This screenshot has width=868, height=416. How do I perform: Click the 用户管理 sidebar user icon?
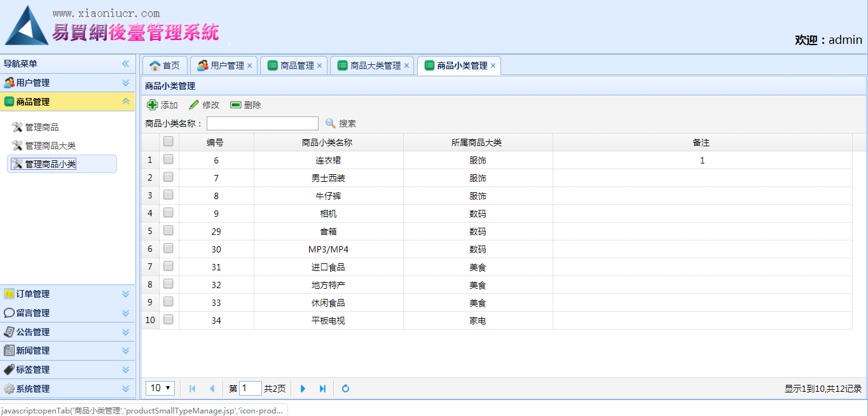pyautogui.click(x=9, y=83)
